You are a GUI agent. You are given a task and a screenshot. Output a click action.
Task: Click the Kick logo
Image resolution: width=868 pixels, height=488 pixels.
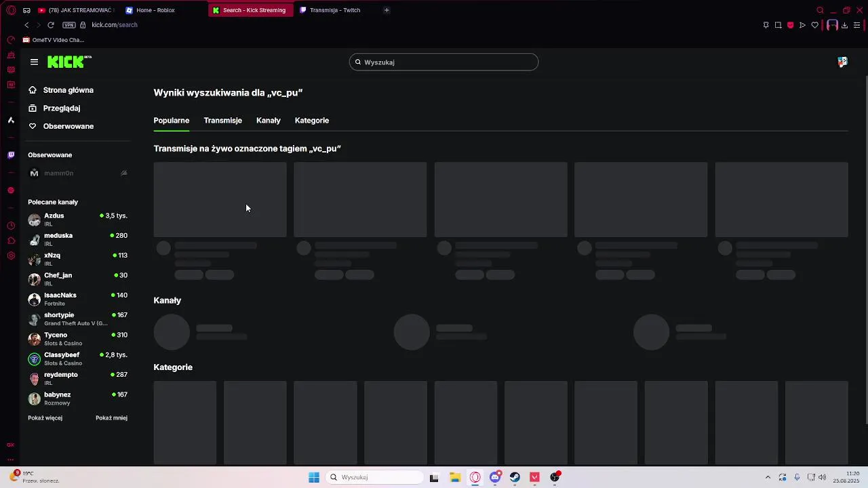point(69,62)
